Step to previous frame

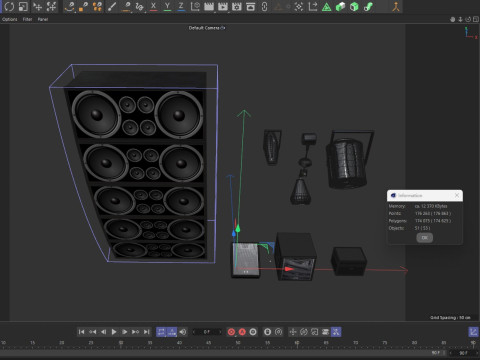click(103, 332)
